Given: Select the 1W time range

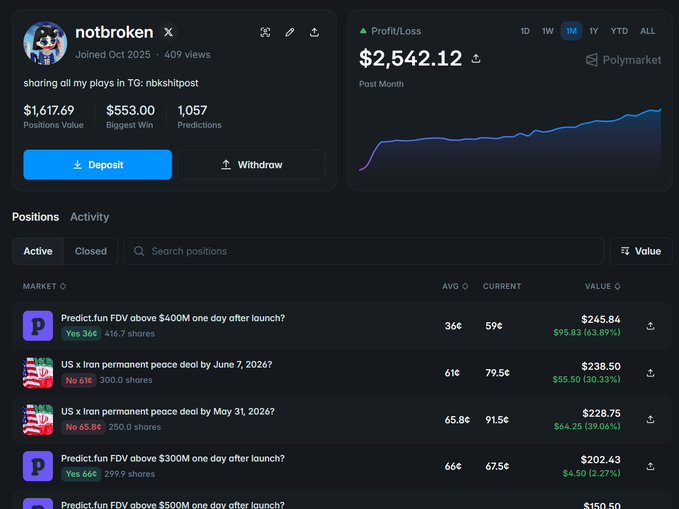Looking at the screenshot, I should [x=548, y=31].
